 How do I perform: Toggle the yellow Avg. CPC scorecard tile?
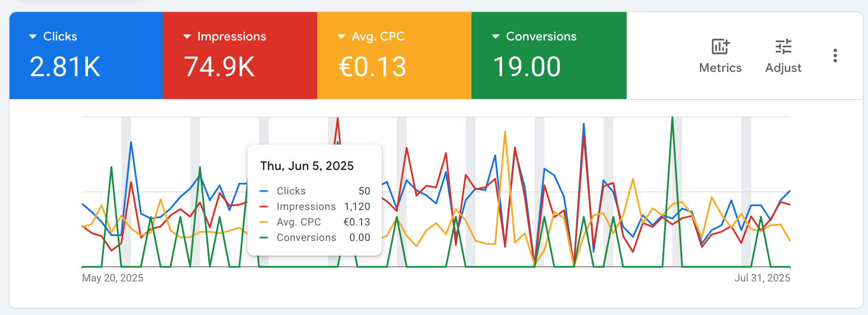394,56
